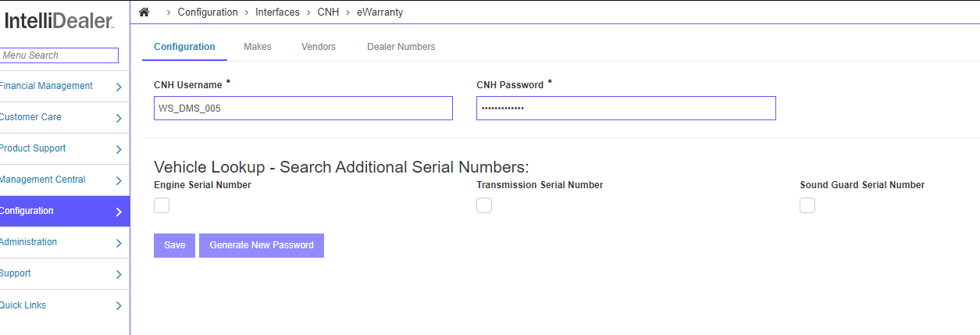Expand Financial Management chevron arrow
This screenshot has width=980, height=335.
pos(119,87)
